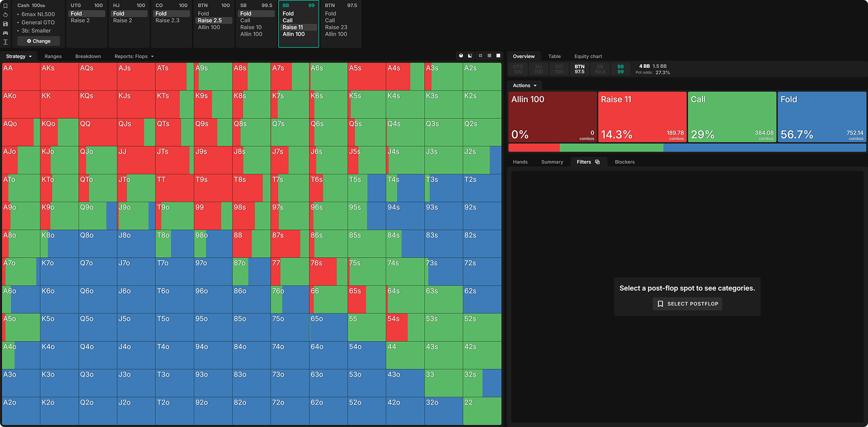Click the vertical expand arrows sidebar icon
This screenshot has height=427, width=868.
coord(5,42)
